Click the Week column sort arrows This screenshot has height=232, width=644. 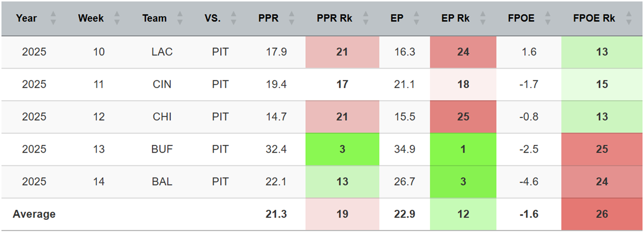[x=117, y=19]
